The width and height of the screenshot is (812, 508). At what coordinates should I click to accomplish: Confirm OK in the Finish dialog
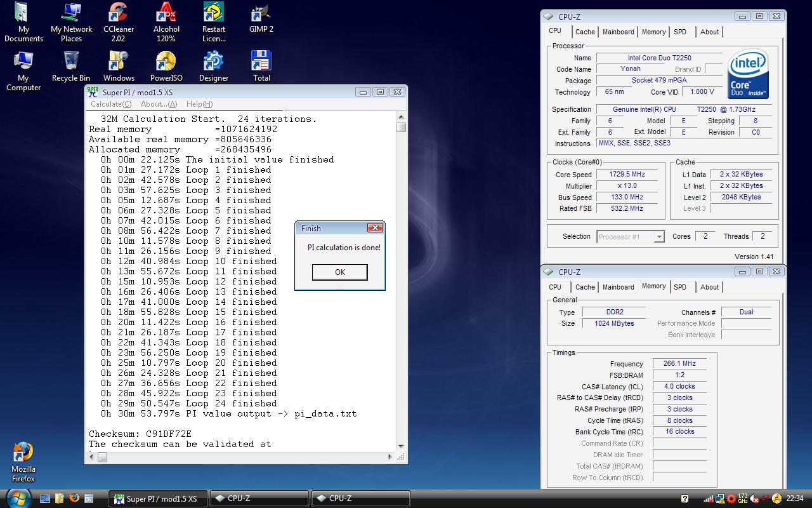point(340,272)
